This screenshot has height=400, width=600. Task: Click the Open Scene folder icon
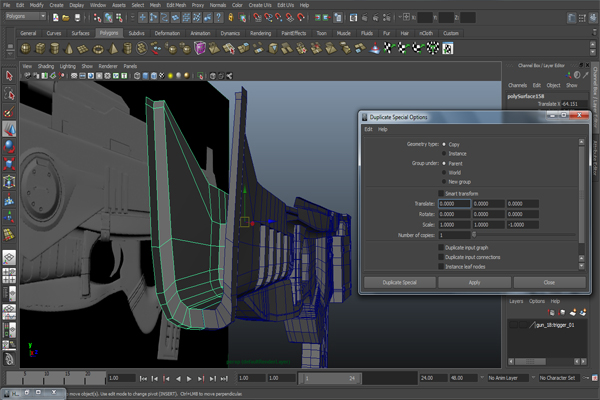(66, 18)
